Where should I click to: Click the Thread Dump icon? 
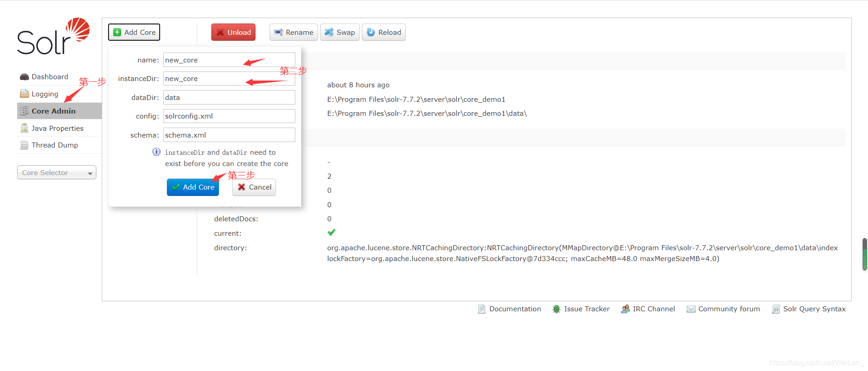(24, 145)
